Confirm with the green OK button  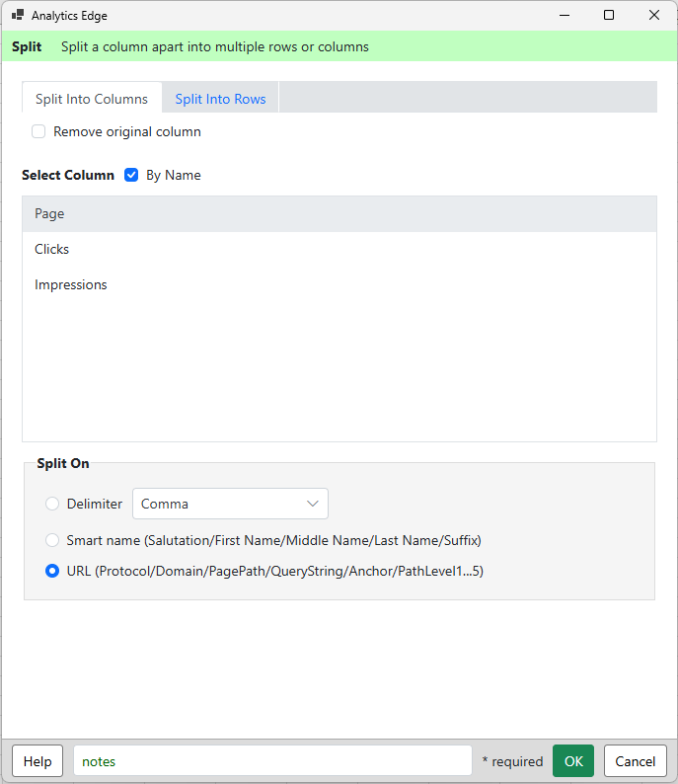(573, 761)
